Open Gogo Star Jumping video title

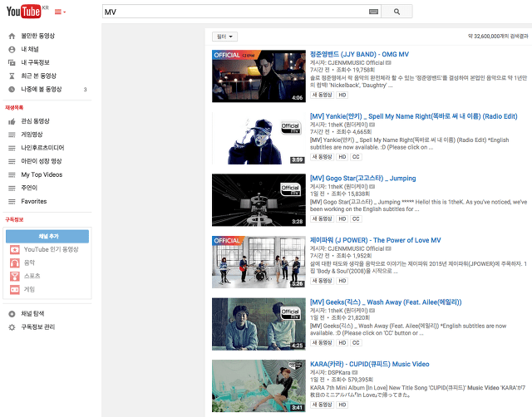[x=362, y=179]
